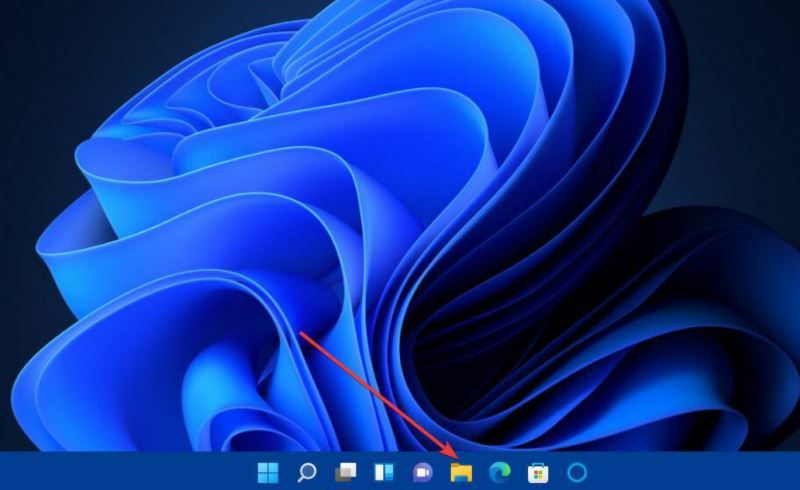The image size is (800, 490).
Task: Click empty taskbar space right of Cortana
Action: point(690,472)
